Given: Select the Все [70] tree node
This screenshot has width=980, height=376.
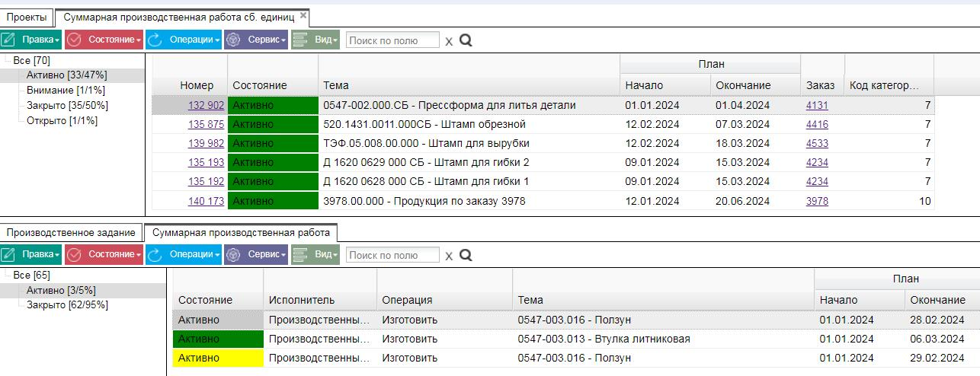Looking at the screenshot, I should (32, 60).
